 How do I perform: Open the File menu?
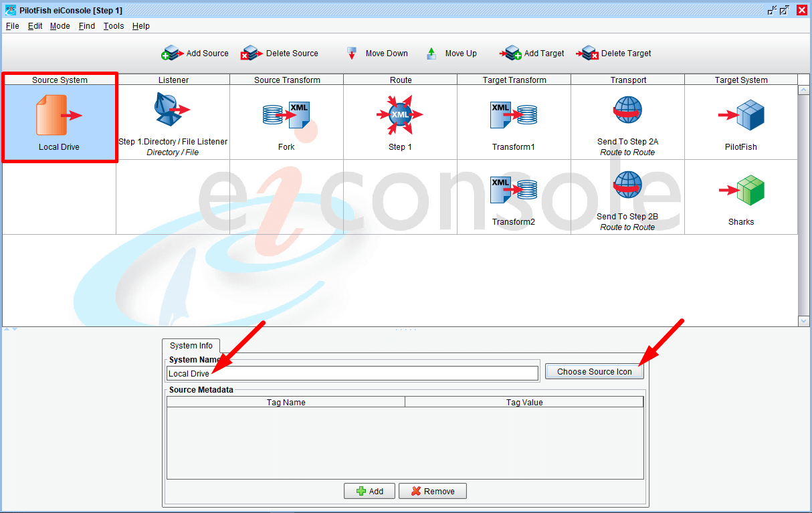point(13,26)
